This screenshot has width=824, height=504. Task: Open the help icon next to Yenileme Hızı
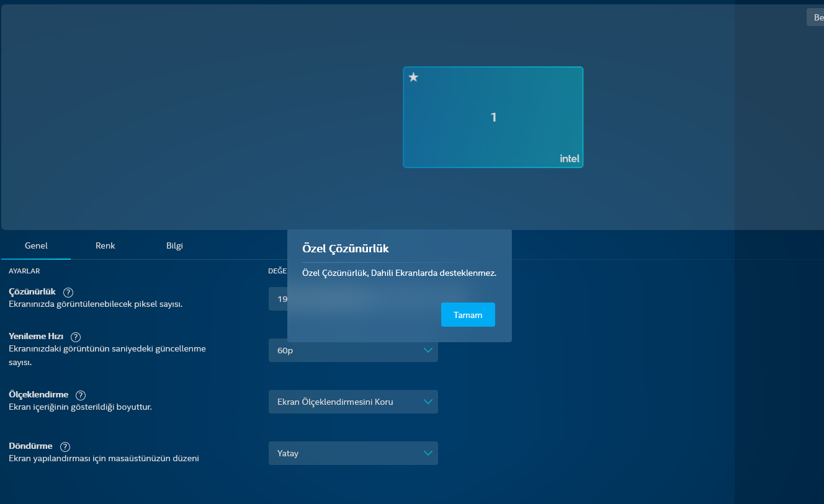point(76,337)
